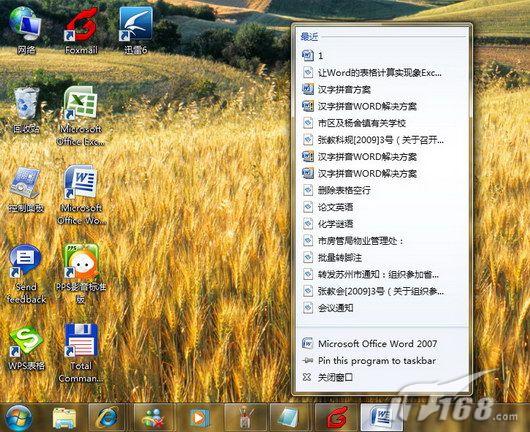Choose Pin this program to taskbar
Image resolution: width=530 pixels, height=432 pixels.
pyautogui.click(x=383, y=361)
